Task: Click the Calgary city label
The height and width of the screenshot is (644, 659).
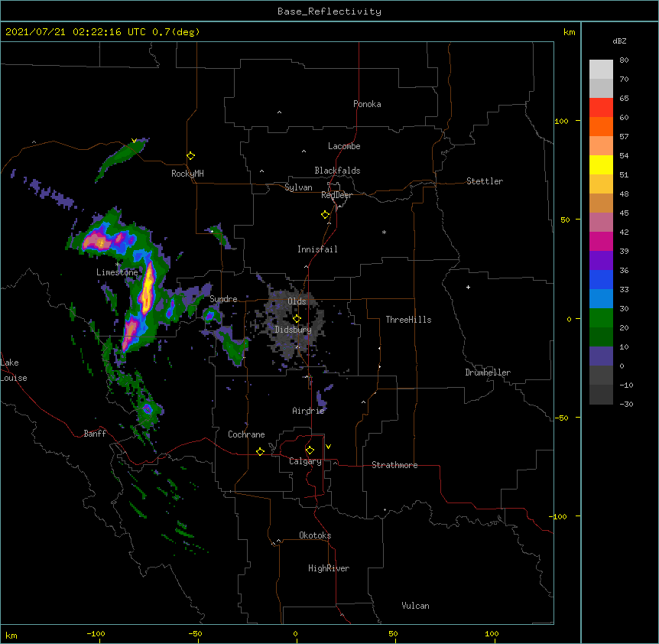Action: coord(305,461)
